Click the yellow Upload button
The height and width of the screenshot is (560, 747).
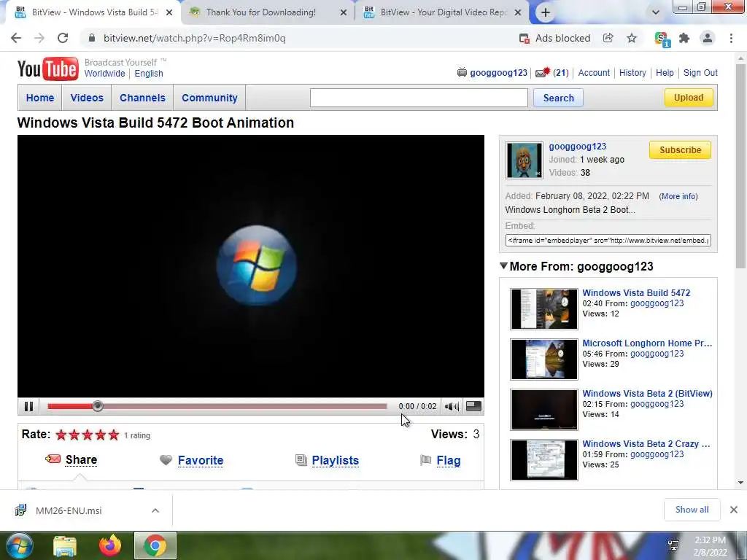pyautogui.click(x=689, y=98)
